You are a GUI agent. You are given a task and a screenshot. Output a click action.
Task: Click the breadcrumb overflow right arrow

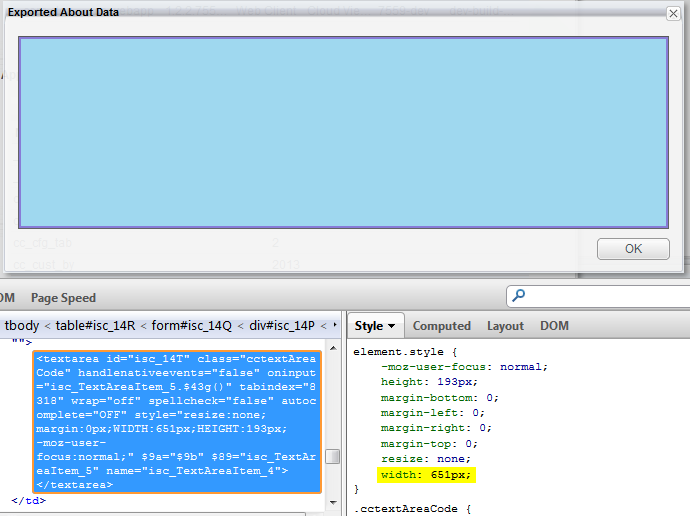[x=334, y=325]
